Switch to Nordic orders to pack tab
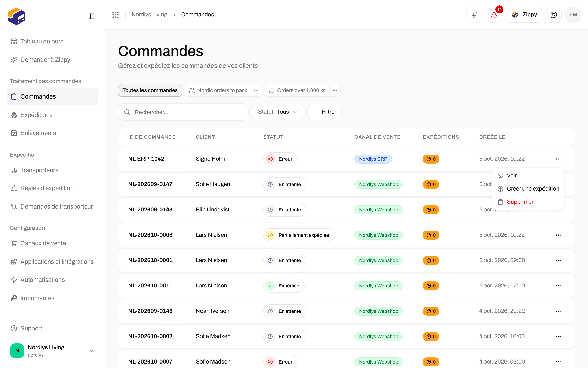The width and height of the screenshot is (588, 368). point(218,90)
